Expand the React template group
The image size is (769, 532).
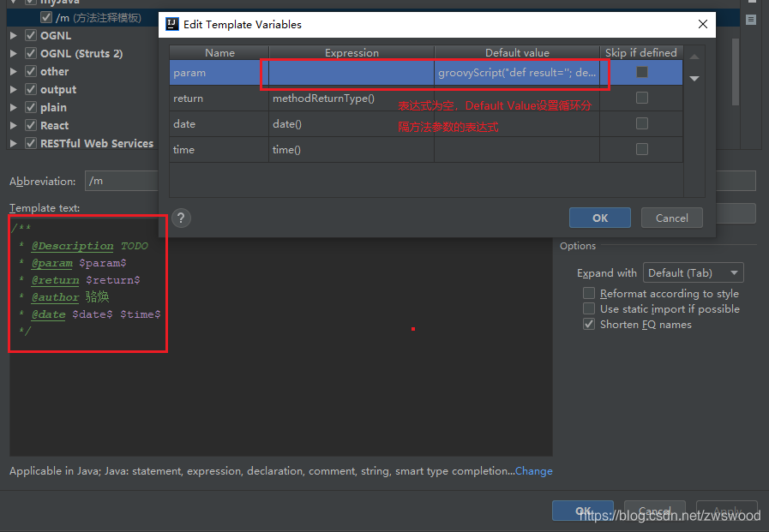coord(13,125)
